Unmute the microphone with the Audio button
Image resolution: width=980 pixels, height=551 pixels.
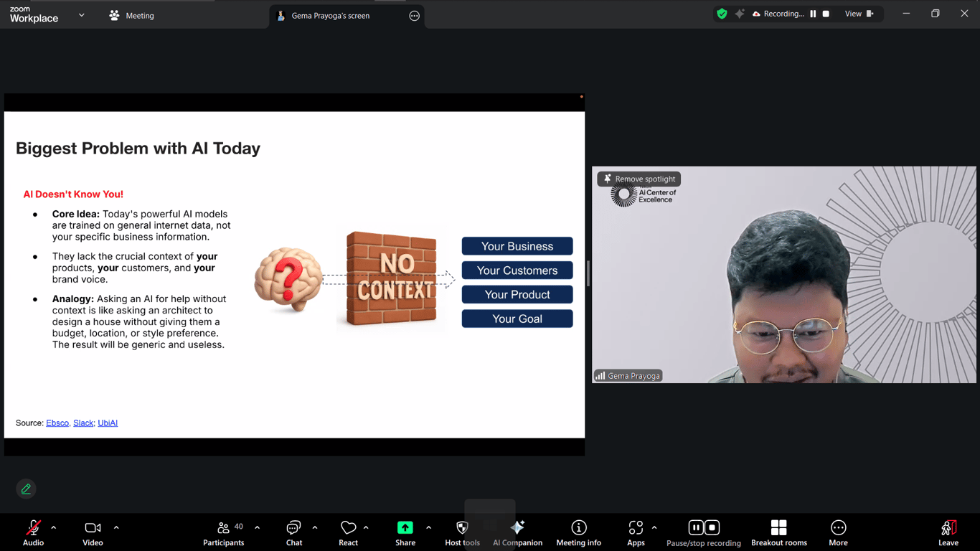[x=33, y=533]
